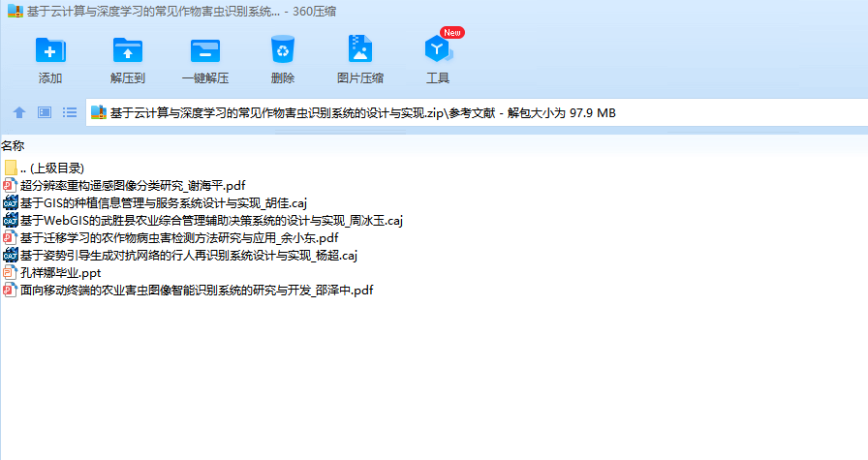868x460 pixels.
Task: Click the CAJ icon of 周冰玉.caj
Action: pos(10,220)
